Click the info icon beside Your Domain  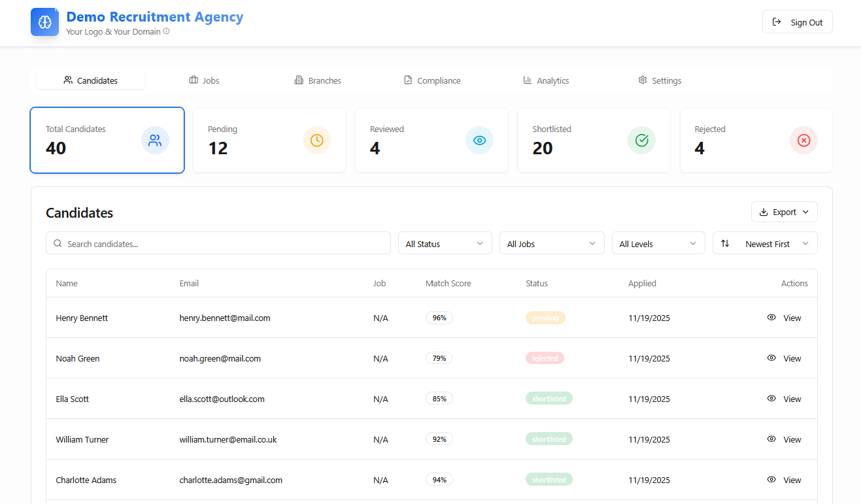point(166,31)
